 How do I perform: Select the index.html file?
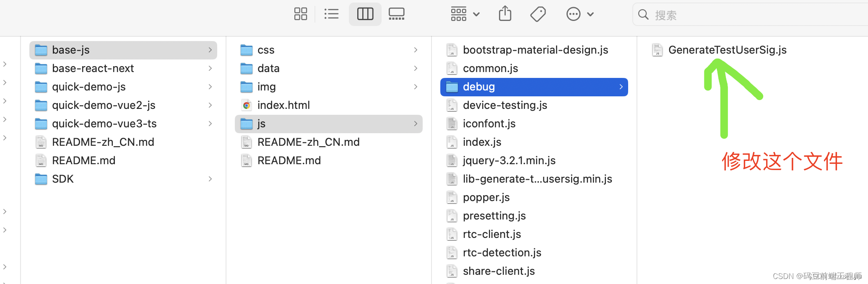(283, 105)
